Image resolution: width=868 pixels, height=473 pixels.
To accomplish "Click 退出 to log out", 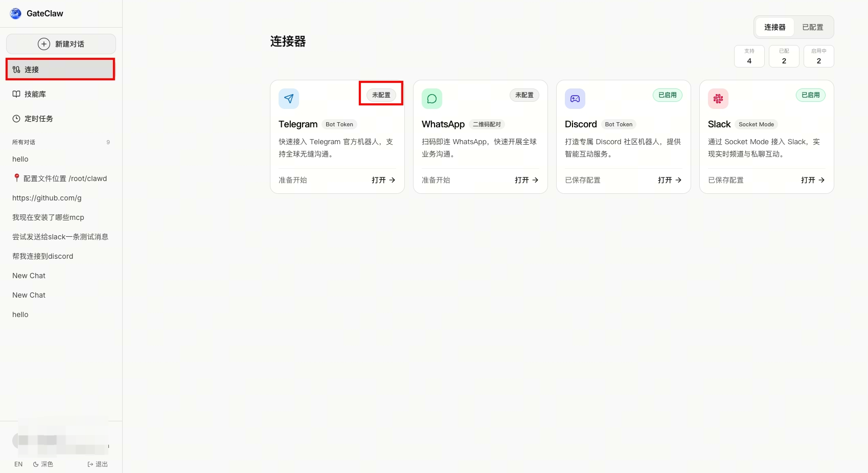I will pyautogui.click(x=98, y=464).
